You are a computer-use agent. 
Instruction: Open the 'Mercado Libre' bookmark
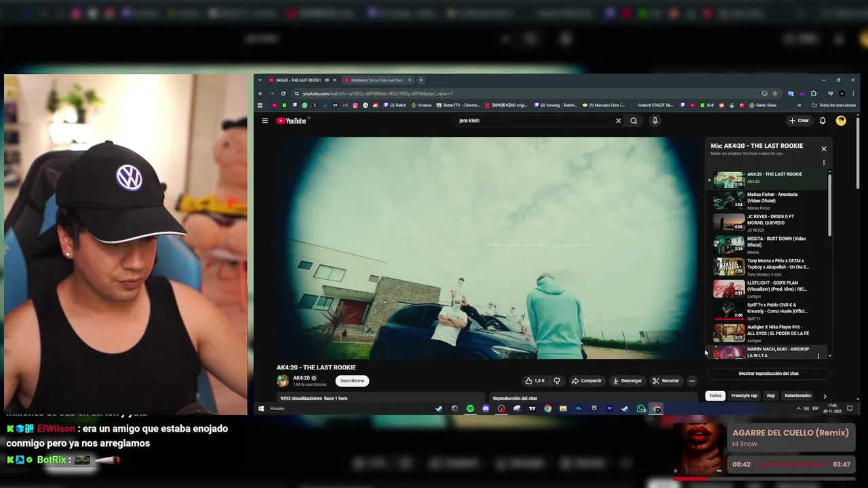coord(604,105)
